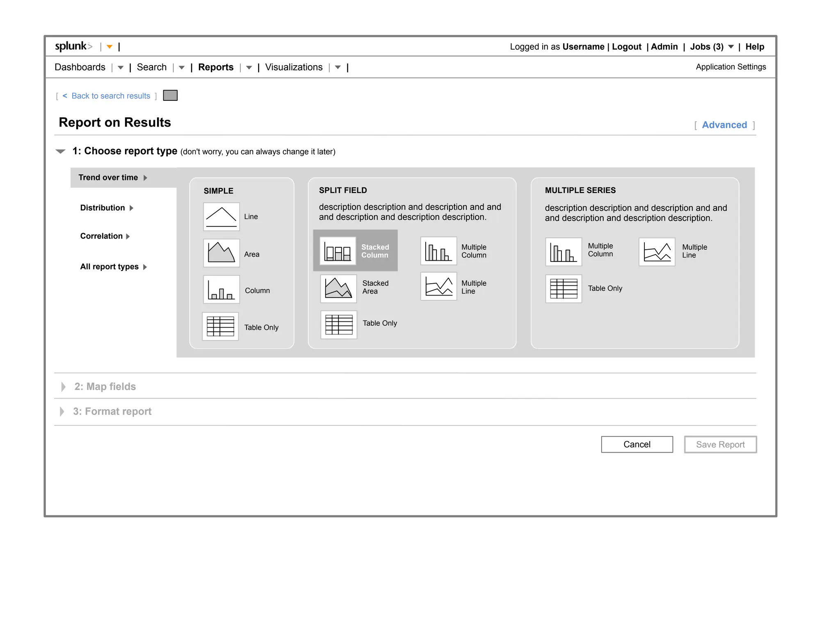Screen dimensions: 840x642
Task: Click the Cancel button
Action: [637, 444]
